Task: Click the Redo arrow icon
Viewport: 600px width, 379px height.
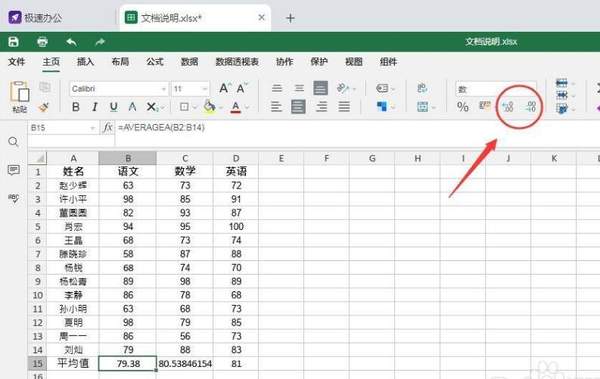Action: click(x=100, y=41)
